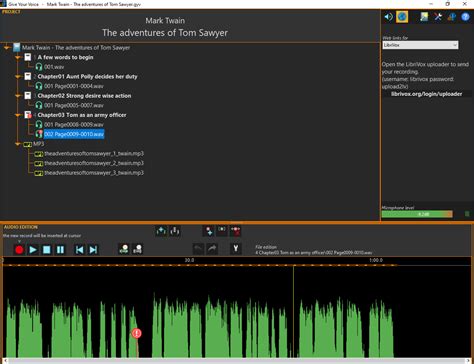Open the blue question mark help icon

tap(465, 17)
